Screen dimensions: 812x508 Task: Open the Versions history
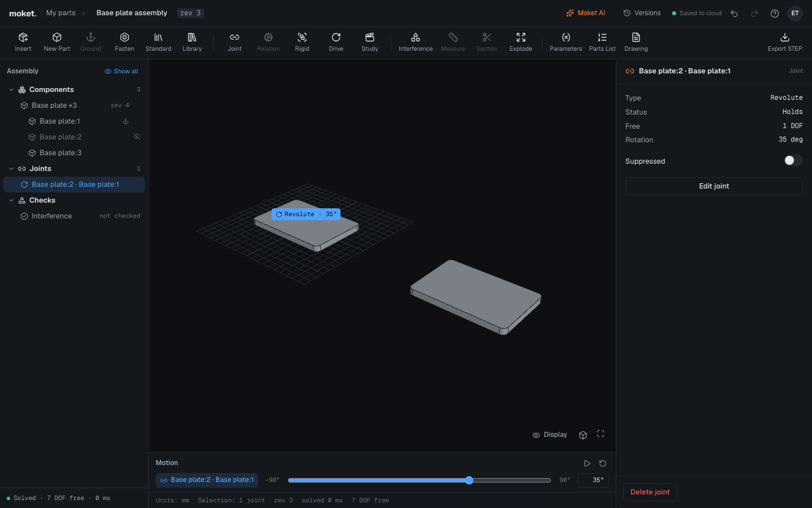click(642, 13)
